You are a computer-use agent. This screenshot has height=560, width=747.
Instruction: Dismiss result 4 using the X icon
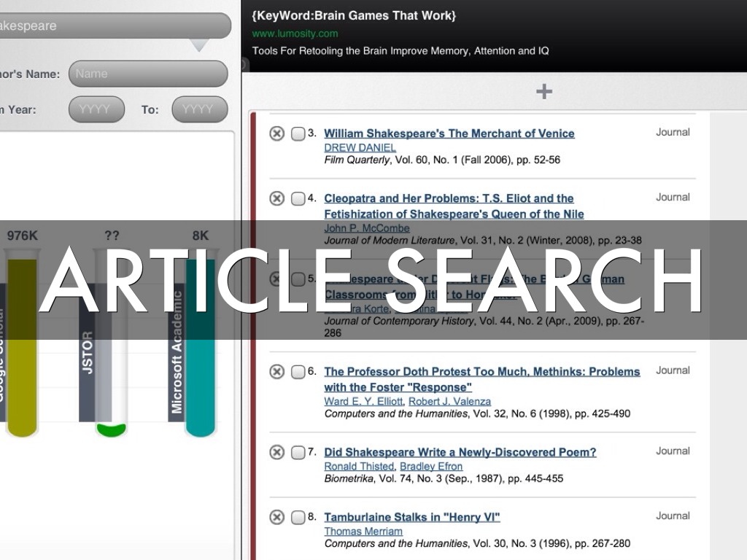pos(276,198)
